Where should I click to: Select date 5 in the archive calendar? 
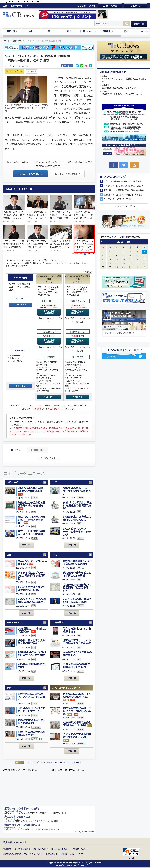click(144, 252)
